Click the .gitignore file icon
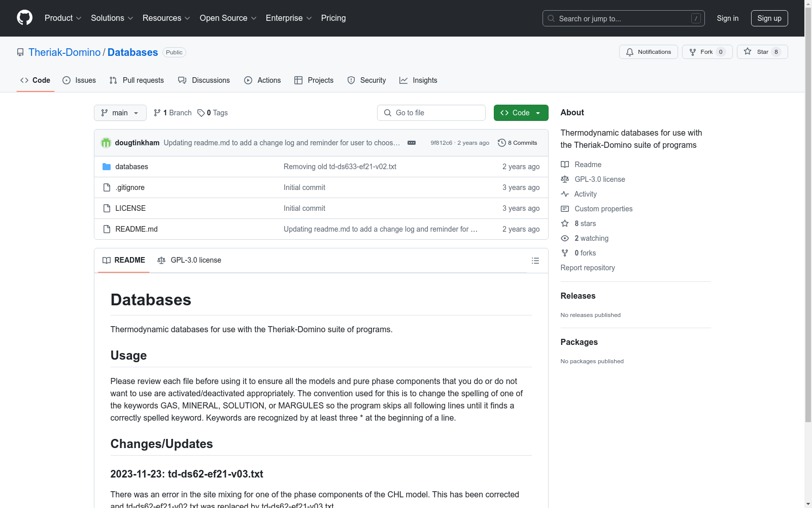The height and width of the screenshot is (508, 812). pos(107,187)
